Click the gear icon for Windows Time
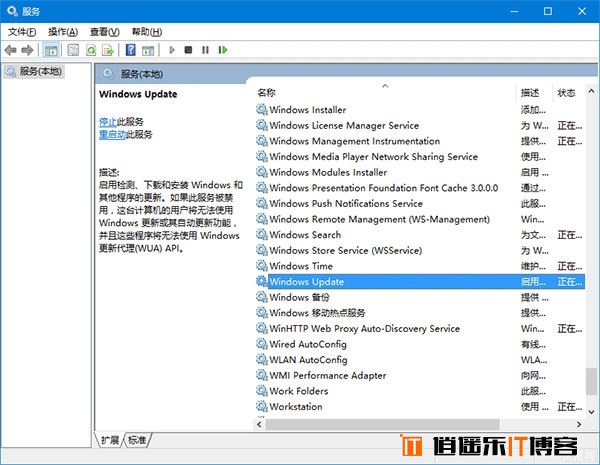Viewport: 600px width, 465px height. point(262,266)
